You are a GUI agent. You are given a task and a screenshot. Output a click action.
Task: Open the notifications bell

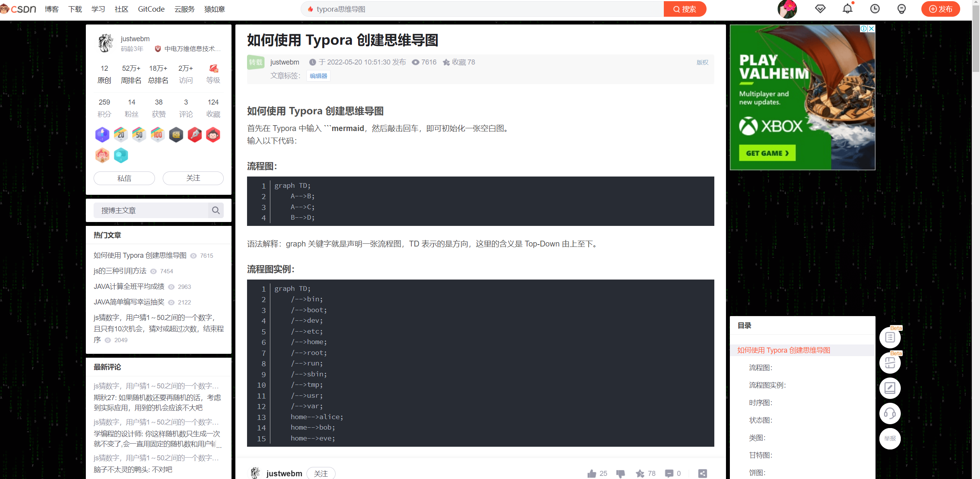[848, 9]
